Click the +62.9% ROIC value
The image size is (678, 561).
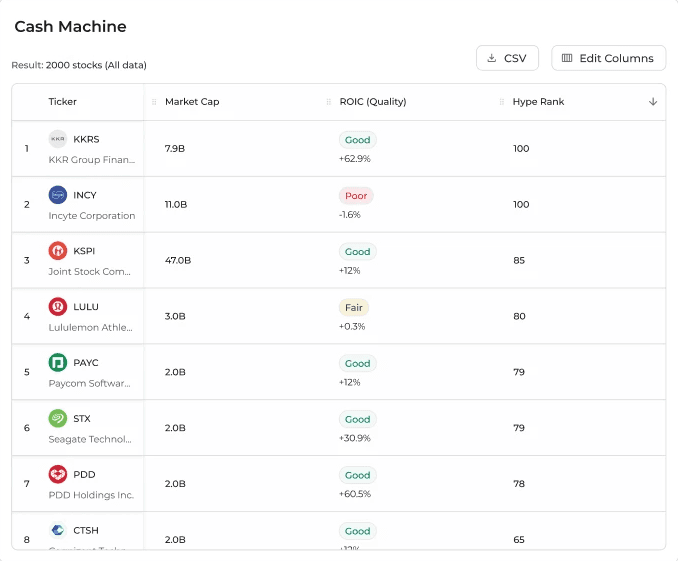(355, 158)
